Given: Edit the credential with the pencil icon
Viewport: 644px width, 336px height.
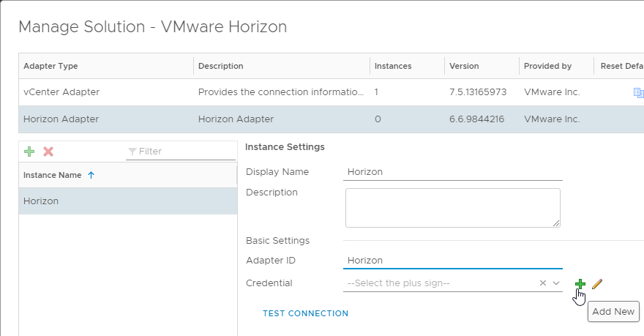Looking at the screenshot, I should click(597, 283).
